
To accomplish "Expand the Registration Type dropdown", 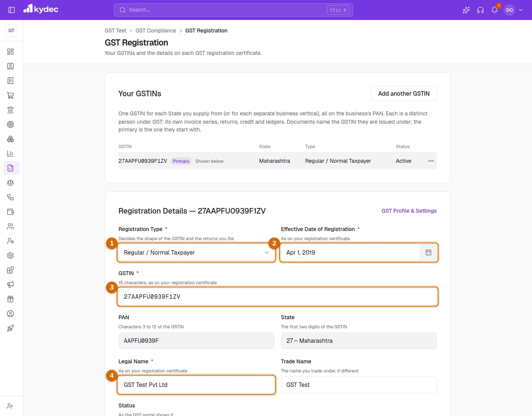I will [x=196, y=252].
